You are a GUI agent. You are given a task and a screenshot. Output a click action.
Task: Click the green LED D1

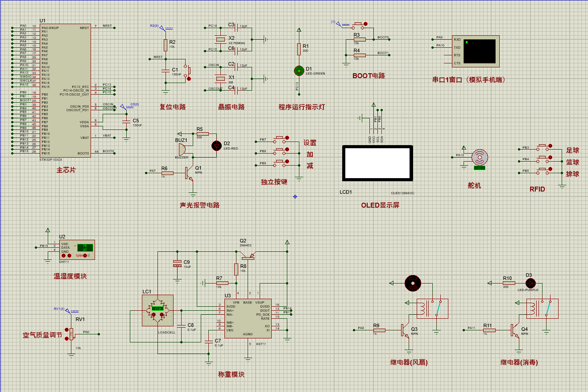[299, 71]
